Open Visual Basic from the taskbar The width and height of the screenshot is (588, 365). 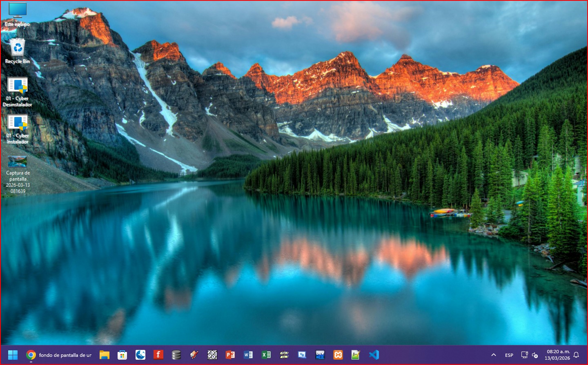tap(302, 355)
